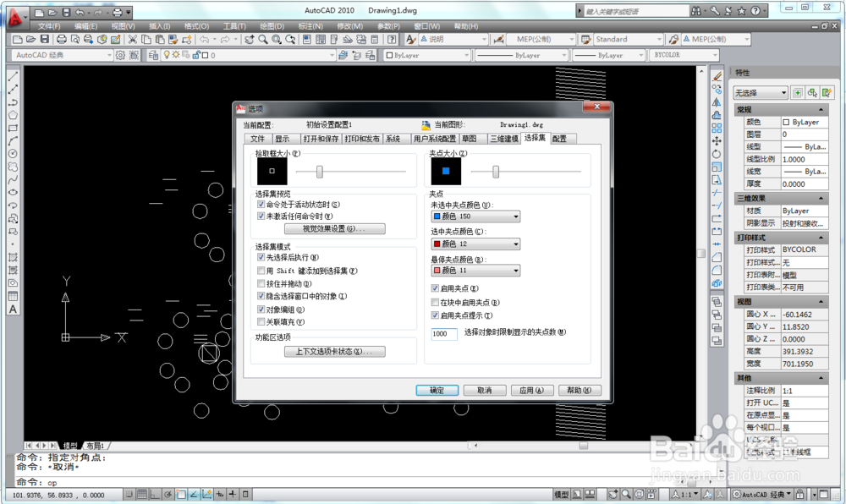Click the binoculars search icon

[x=696, y=11]
